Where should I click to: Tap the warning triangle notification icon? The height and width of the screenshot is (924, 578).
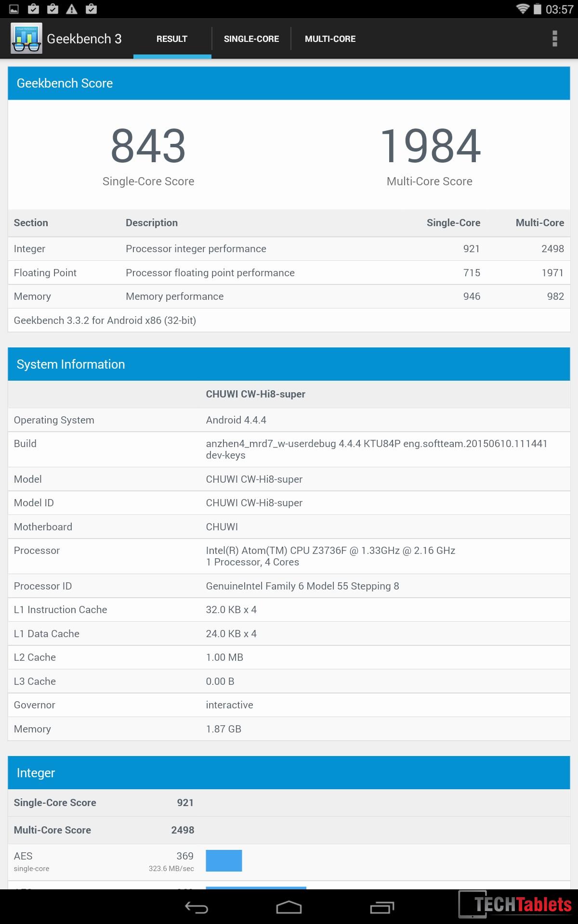(72, 9)
